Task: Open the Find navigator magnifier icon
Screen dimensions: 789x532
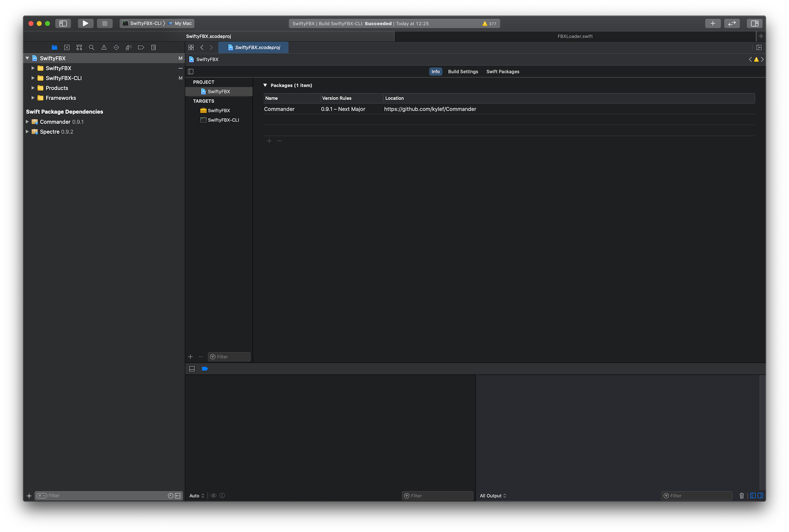Action: click(x=92, y=47)
